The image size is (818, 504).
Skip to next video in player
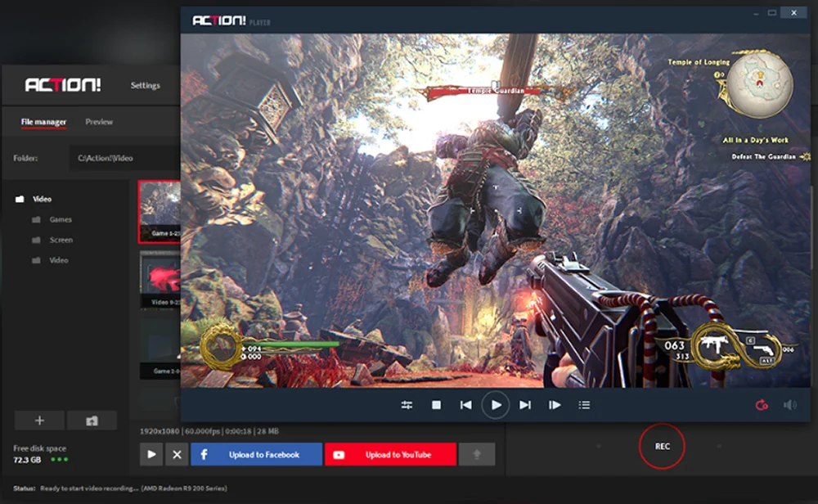click(x=525, y=405)
